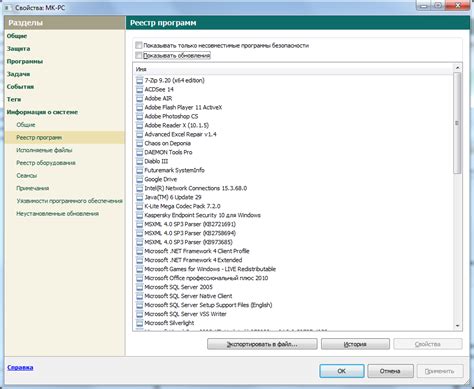Open the Теги section
474x389 pixels.
click(14, 99)
